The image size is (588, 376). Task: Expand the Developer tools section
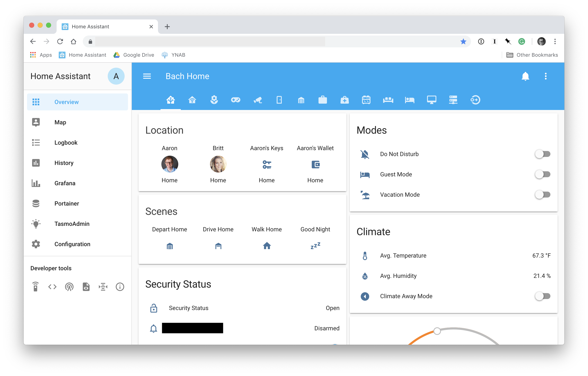(x=50, y=268)
